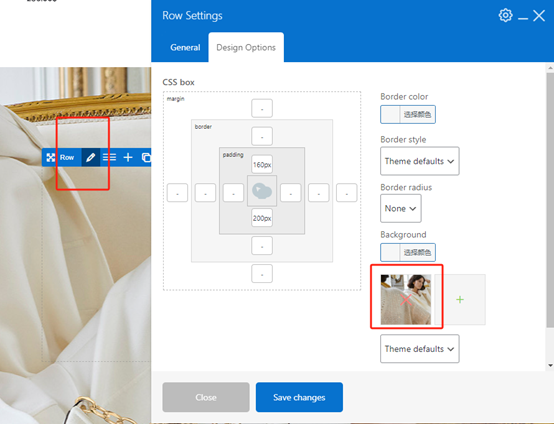The image size is (554, 424).
Task: Click the CSS box center cloud icon
Action: 262,191
